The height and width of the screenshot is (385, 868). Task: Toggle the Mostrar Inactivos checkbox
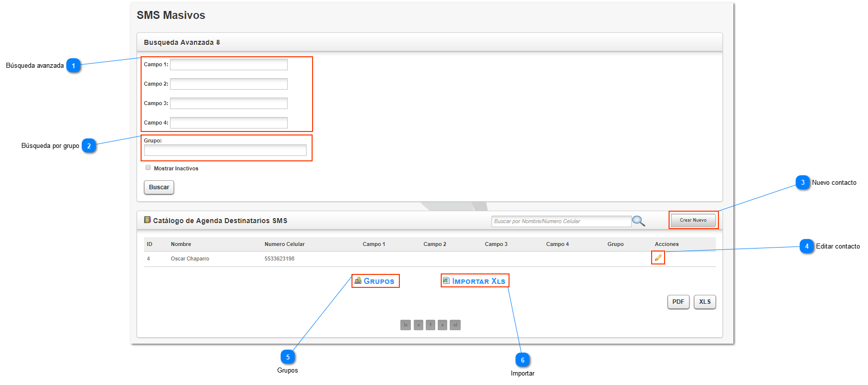[x=148, y=168]
